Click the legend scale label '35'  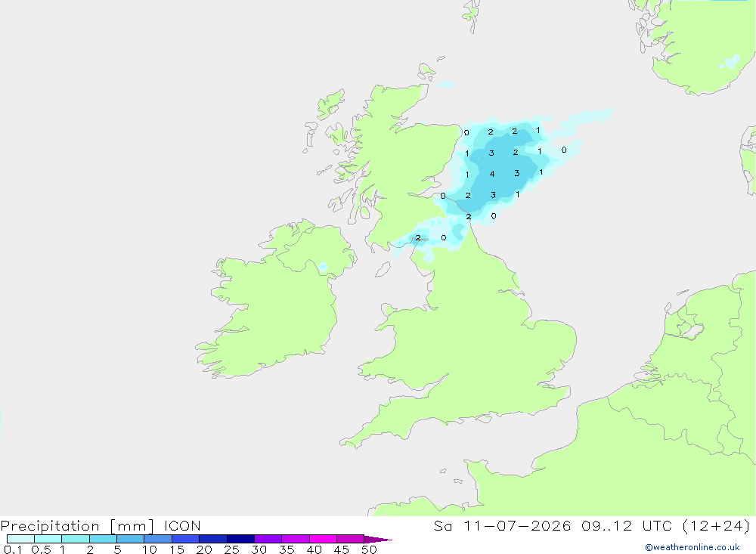[287, 549]
